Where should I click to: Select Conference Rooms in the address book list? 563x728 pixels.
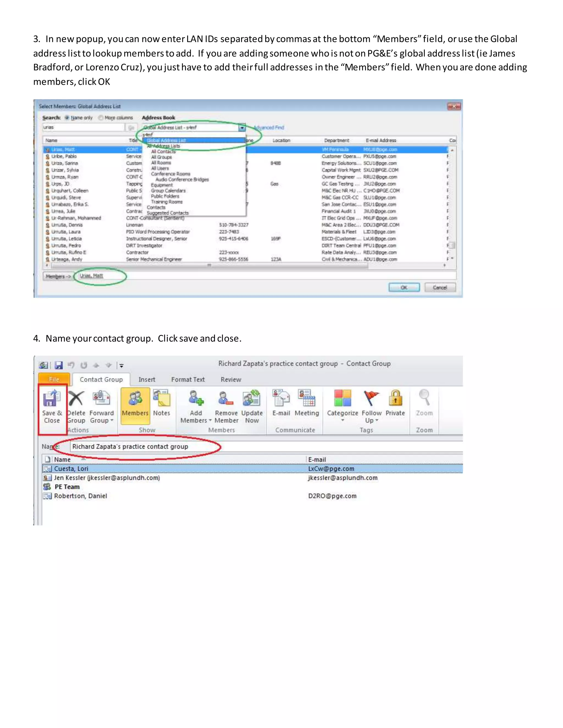click(170, 174)
